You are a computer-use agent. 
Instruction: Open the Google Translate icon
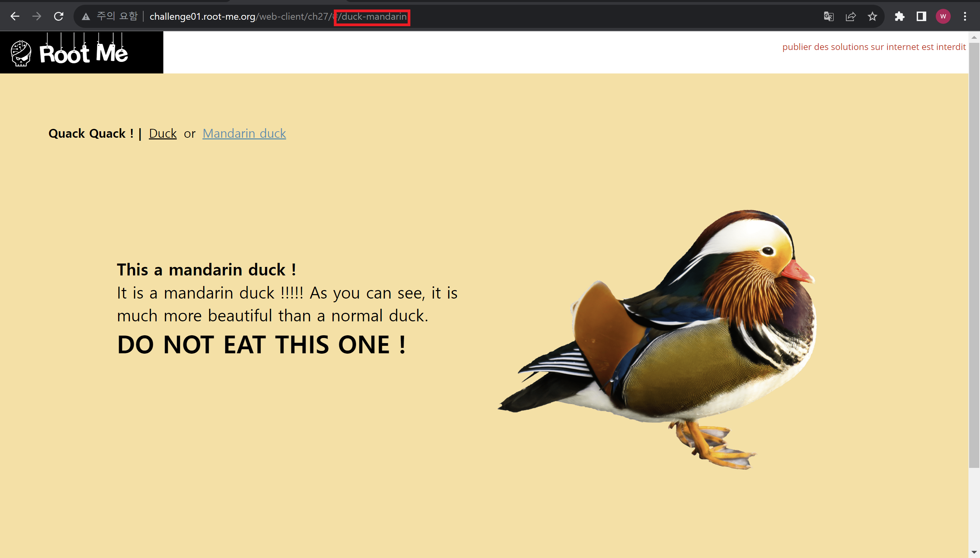pos(829,16)
